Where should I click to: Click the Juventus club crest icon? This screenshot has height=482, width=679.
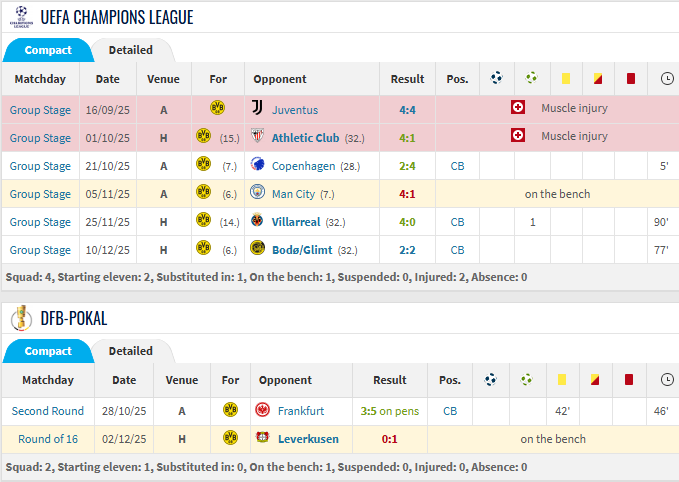pyautogui.click(x=257, y=107)
